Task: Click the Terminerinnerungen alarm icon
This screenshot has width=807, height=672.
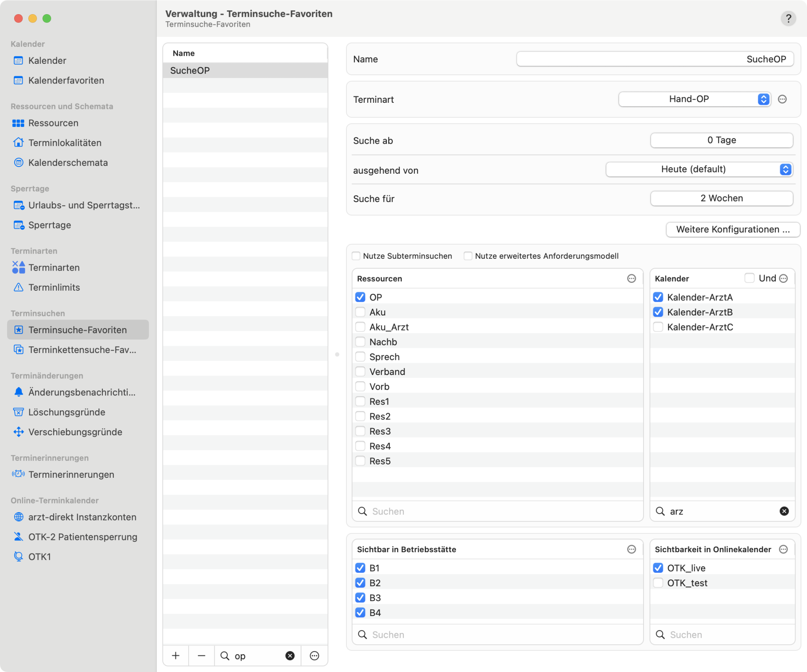Action: (18, 474)
